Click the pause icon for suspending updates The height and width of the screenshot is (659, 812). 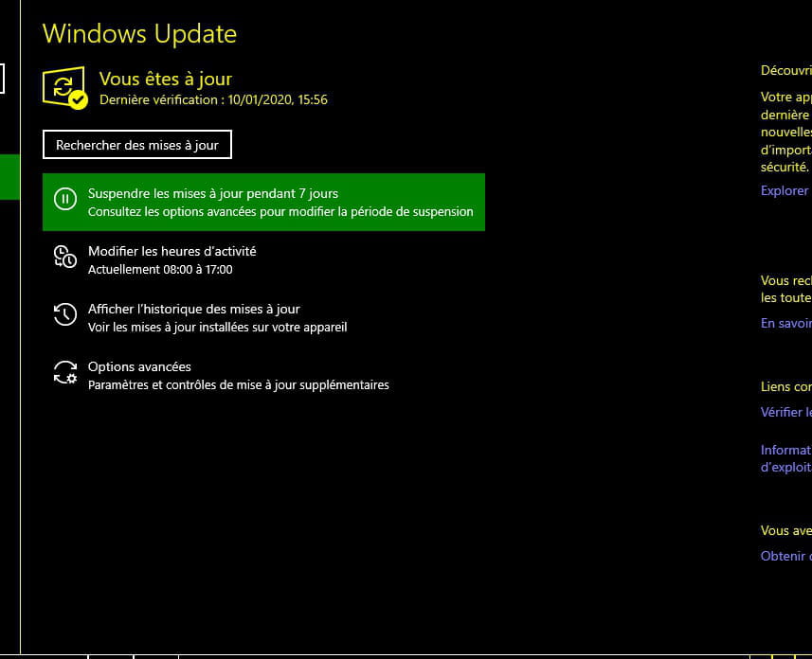click(x=65, y=199)
